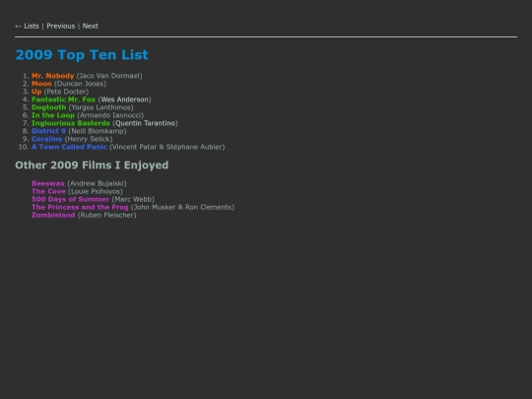Click directors Vincent Patar & Stéphane Aubier
Viewport: 532px width, 399px height.
(167, 147)
